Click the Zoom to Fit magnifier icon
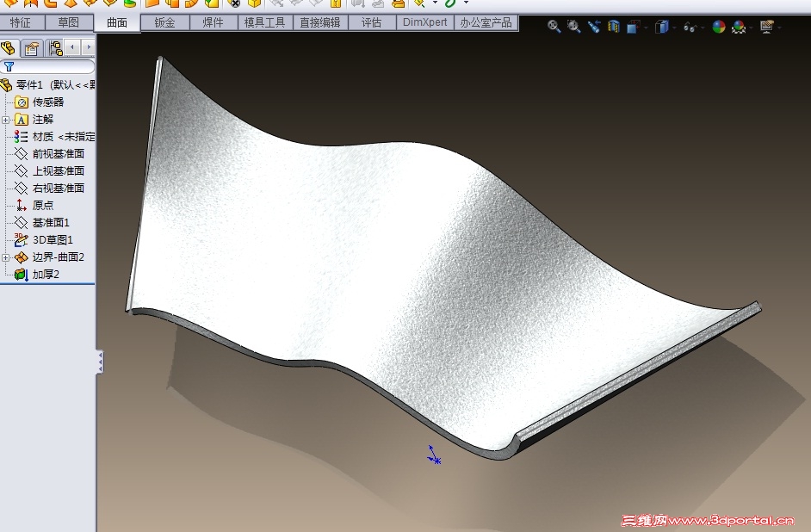This screenshot has height=532, width=811. coord(554,27)
